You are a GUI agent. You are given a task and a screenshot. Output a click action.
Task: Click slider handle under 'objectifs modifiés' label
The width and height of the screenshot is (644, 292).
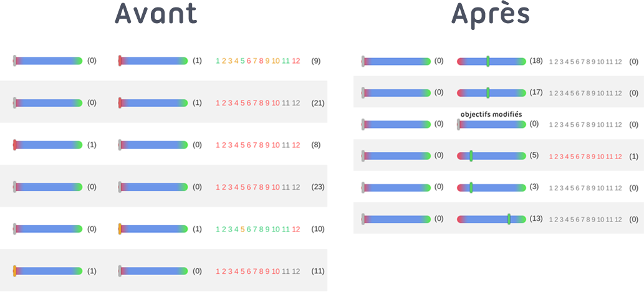[x=459, y=125]
